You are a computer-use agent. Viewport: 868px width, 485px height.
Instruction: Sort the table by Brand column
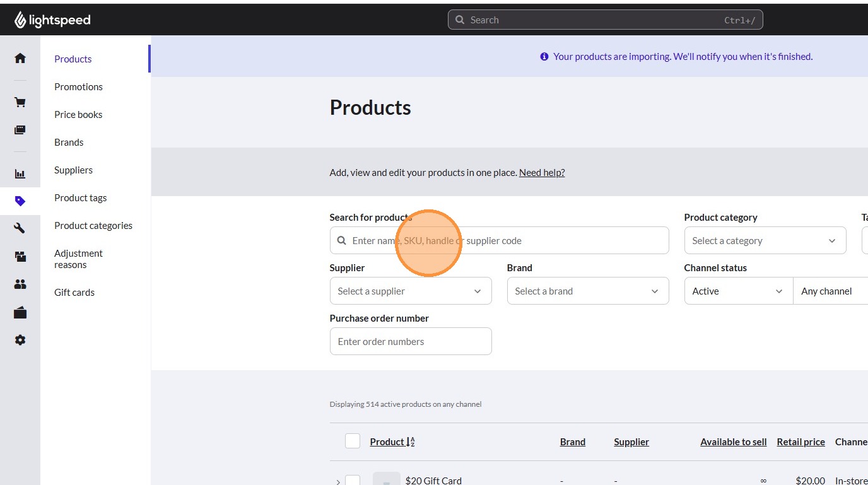573,442
